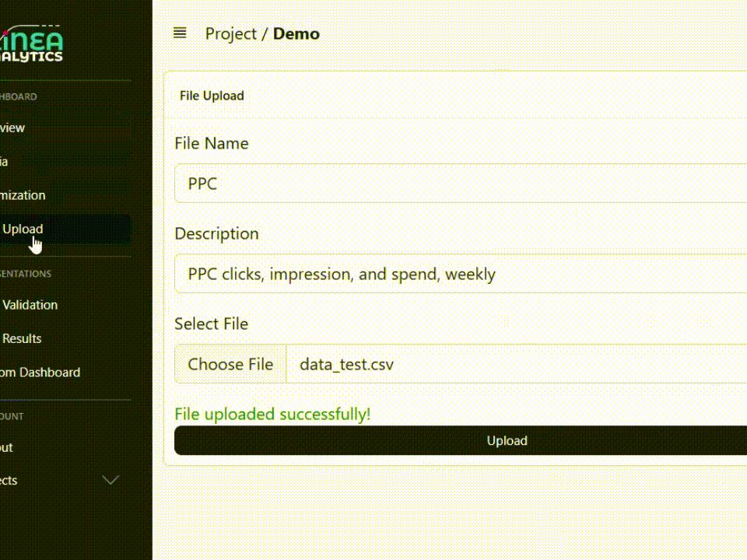Click the selected file name data_test.csv
Image resolution: width=747 pixels, height=560 pixels.
(347, 364)
